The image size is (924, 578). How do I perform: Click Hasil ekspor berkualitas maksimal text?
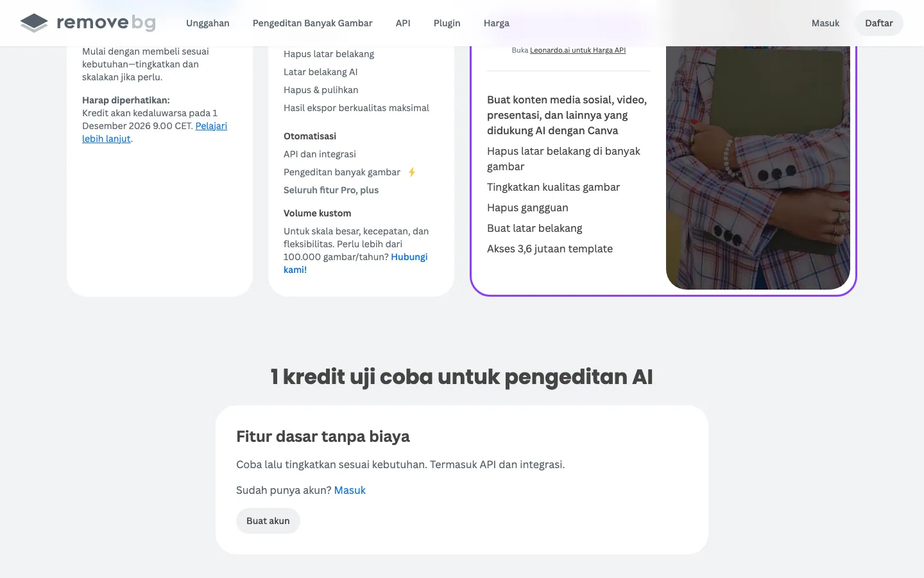point(356,108)
